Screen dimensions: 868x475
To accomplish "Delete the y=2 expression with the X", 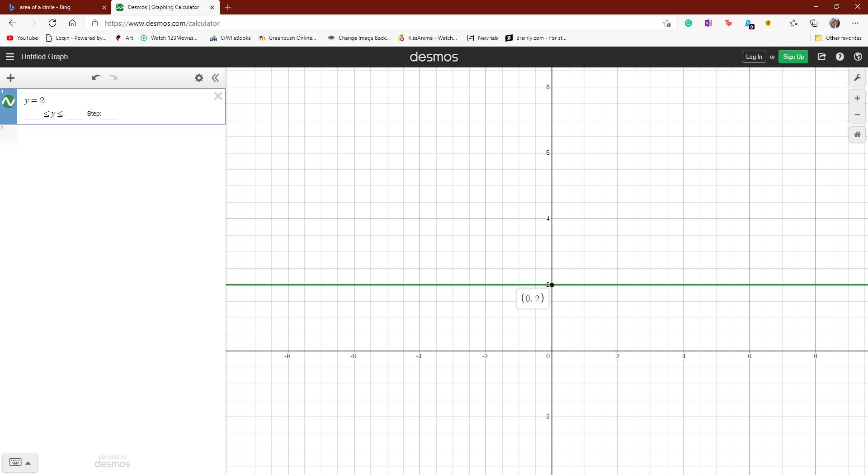I will [x=218, y=96].
